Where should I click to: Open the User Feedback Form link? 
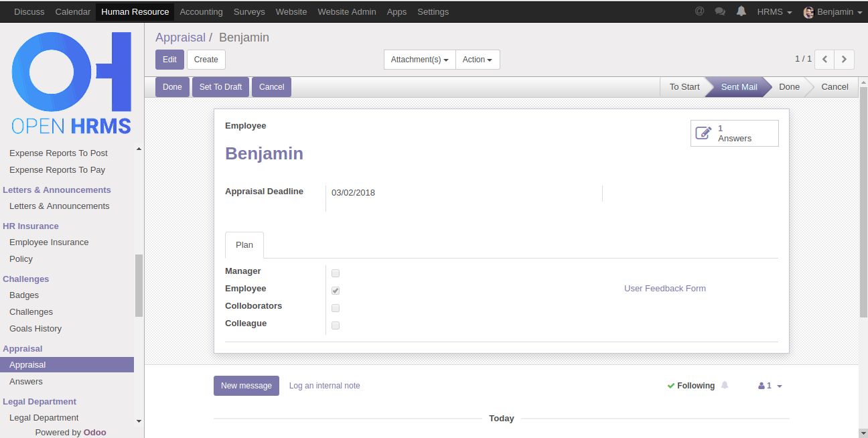(664, 289)
